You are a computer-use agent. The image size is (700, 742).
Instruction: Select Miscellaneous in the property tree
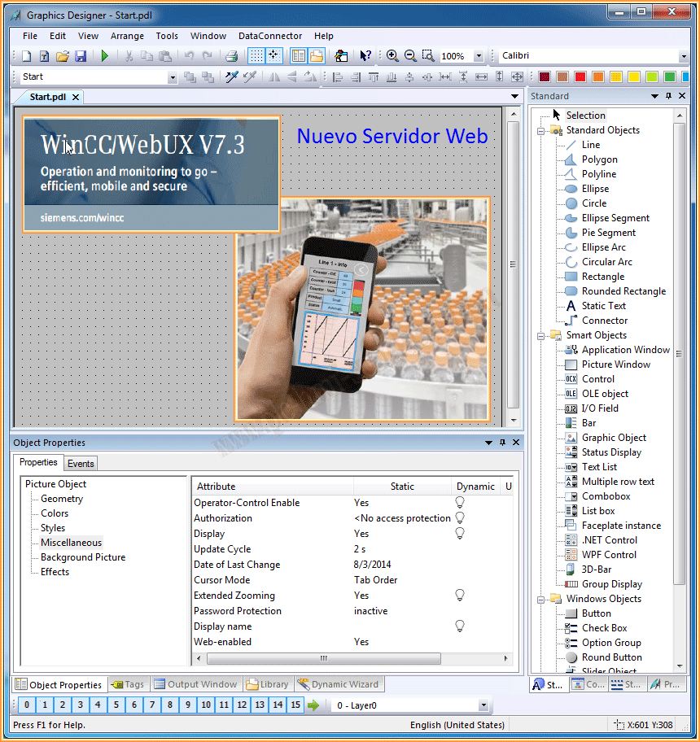[x=71, y=543]
